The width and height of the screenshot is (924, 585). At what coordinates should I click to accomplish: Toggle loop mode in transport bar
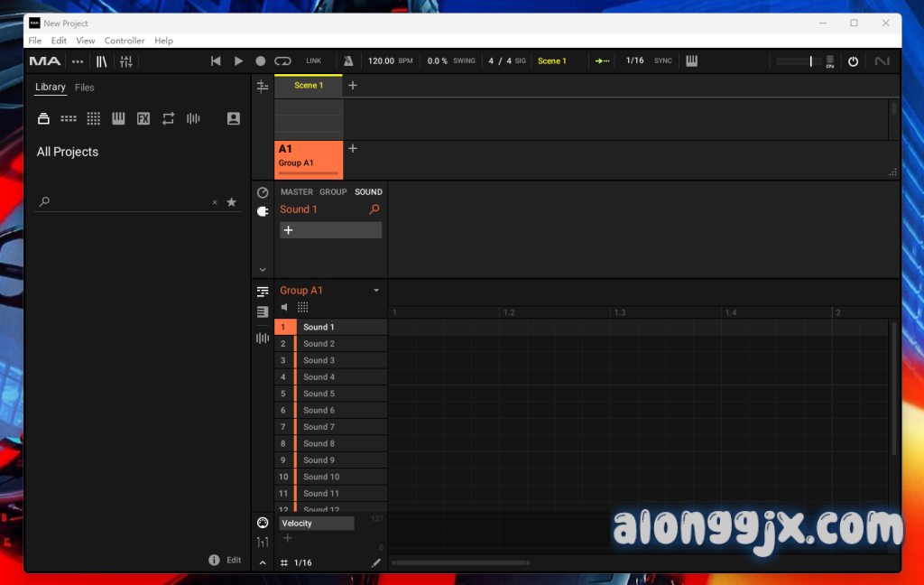pyautogui.click(x=282, y=61)
